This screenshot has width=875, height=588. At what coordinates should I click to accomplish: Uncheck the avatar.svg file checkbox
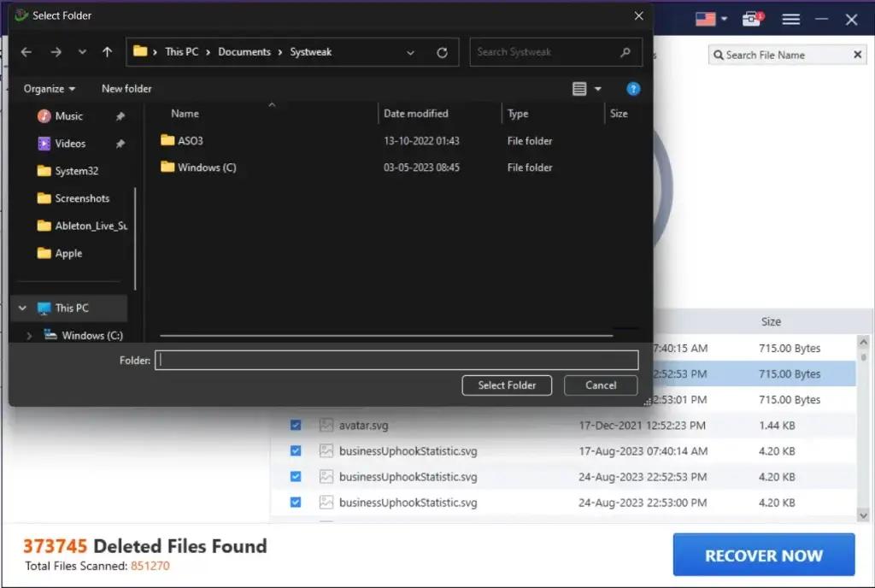pos(296,425)
